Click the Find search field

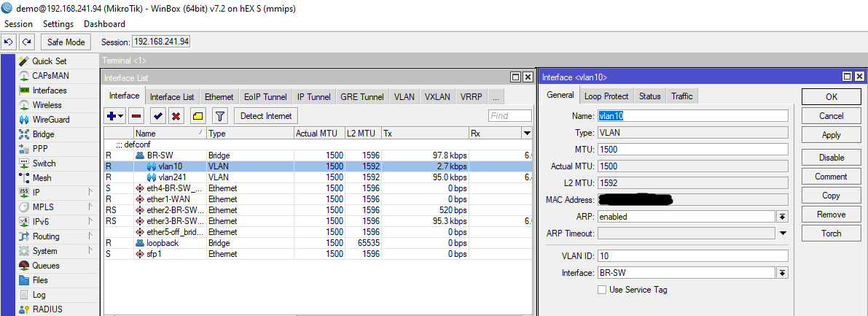point(510,116)
